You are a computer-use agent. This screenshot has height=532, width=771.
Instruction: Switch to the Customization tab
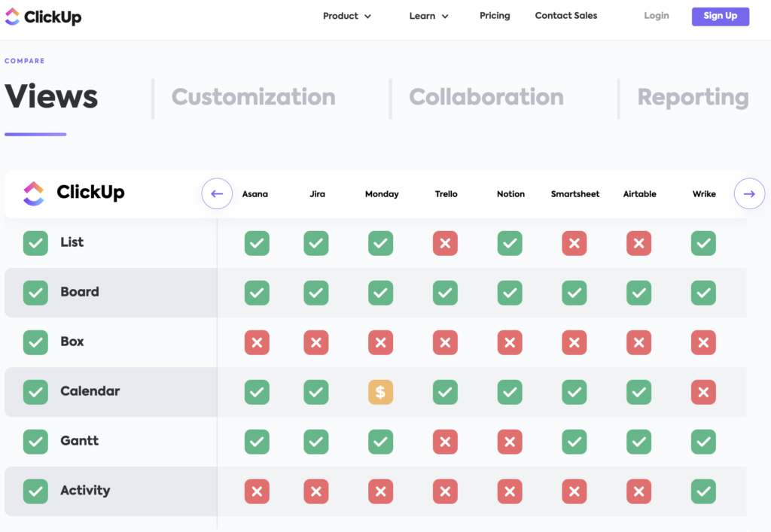(x=253, y=97)
